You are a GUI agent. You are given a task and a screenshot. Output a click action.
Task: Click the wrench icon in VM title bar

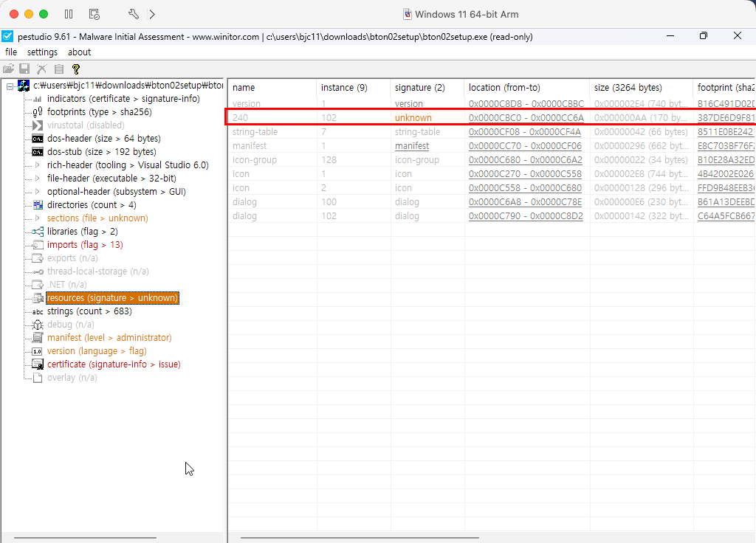pos(134,14)
